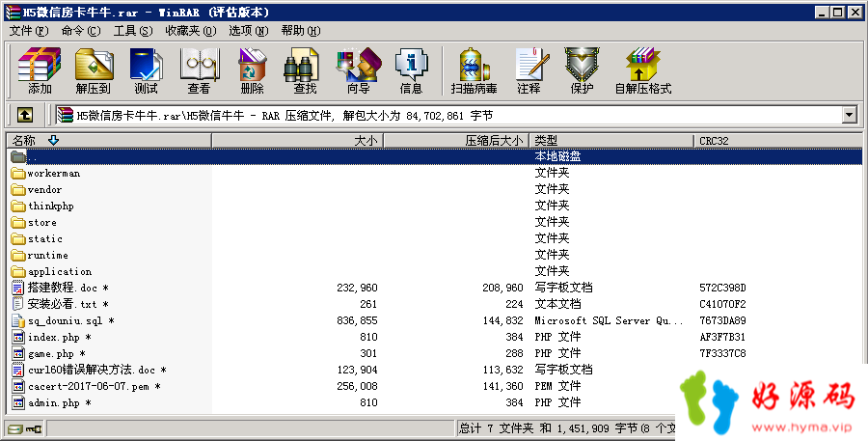The width and height of the screenshot is (868, 441).
Task: Click the drive and key icon in status bar
Action: (24, 428)
